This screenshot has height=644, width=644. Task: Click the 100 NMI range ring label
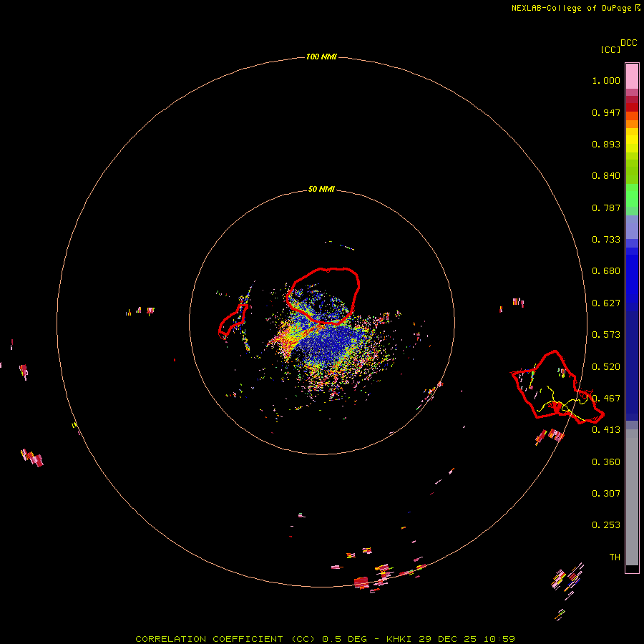coord(321,57)
